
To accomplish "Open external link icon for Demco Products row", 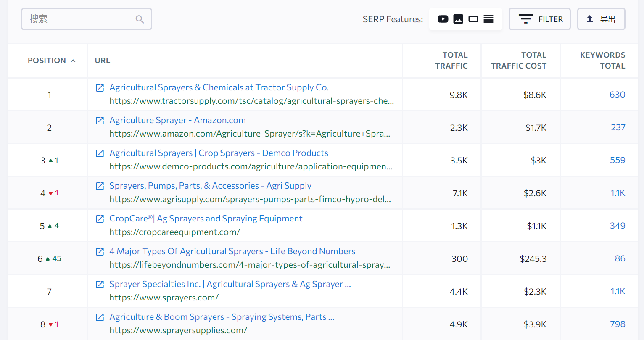I will click(100, 153).
